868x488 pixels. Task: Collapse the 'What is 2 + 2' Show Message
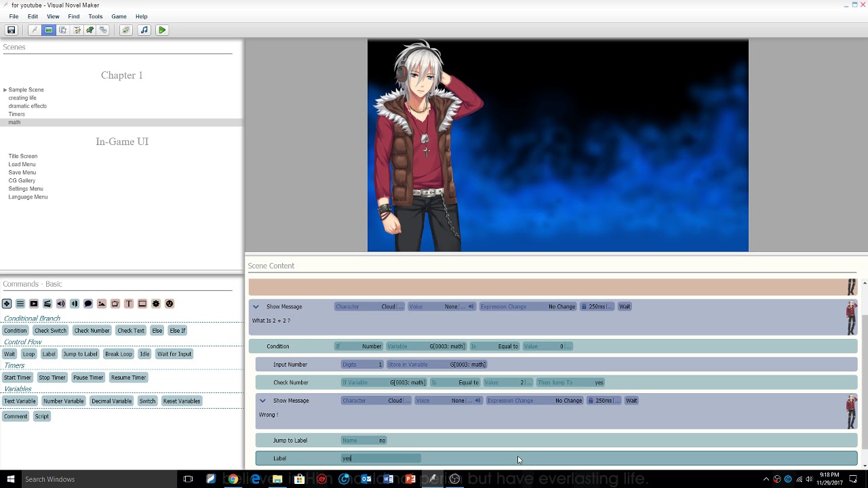(256, 306)
